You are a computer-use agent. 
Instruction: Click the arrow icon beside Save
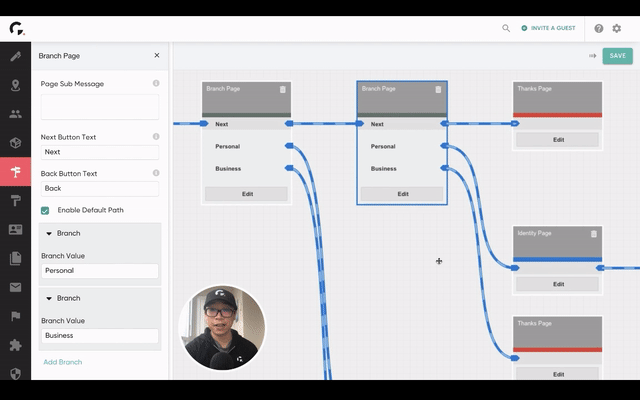coord(593,56)
